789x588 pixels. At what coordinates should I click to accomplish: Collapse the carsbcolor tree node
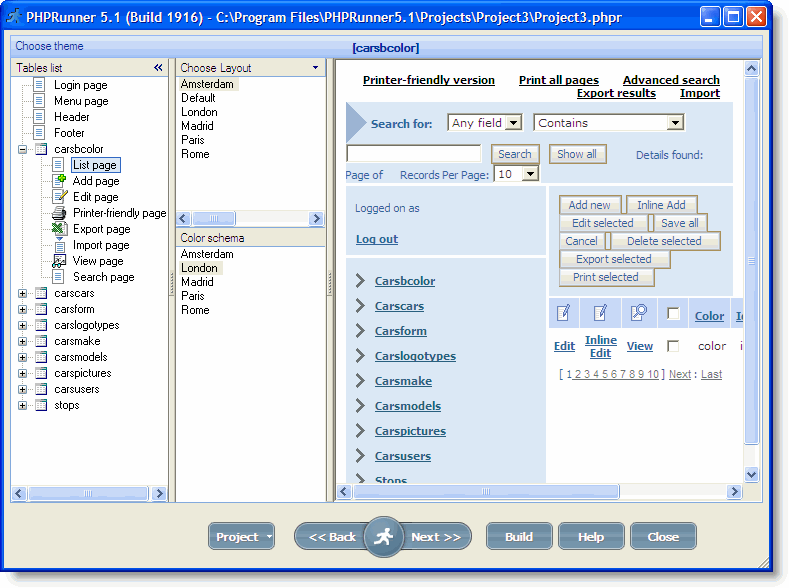[22, 149]
